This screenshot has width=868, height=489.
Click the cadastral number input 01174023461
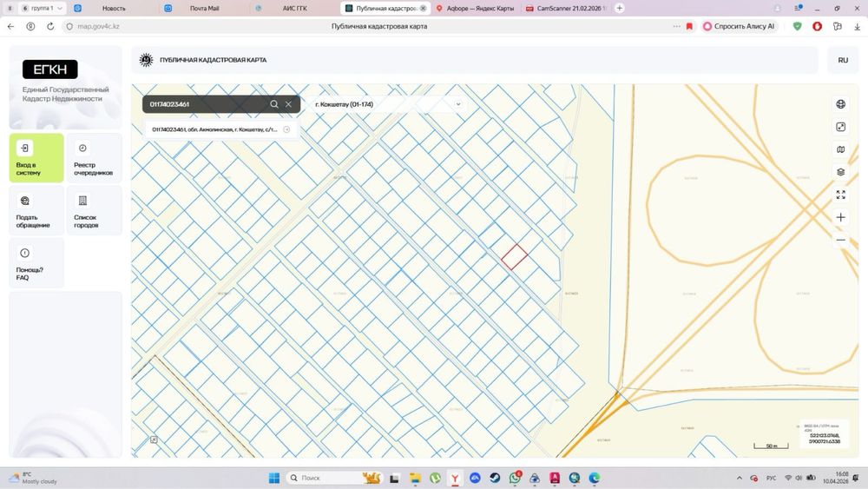pos(206,104)
